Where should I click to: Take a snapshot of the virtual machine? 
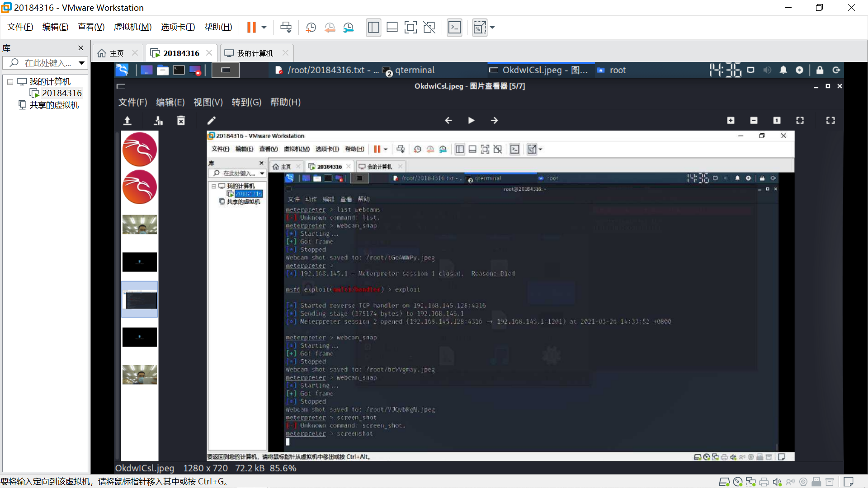point(311,28)
